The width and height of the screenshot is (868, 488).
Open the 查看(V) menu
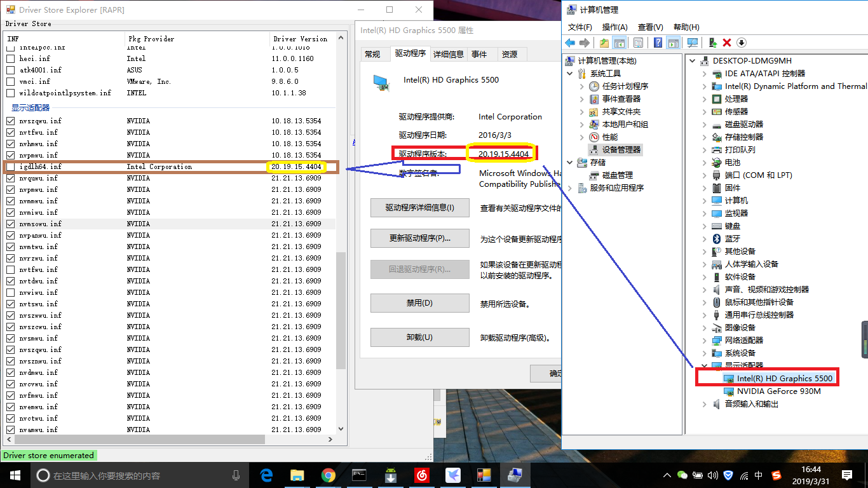pos(651,27)
